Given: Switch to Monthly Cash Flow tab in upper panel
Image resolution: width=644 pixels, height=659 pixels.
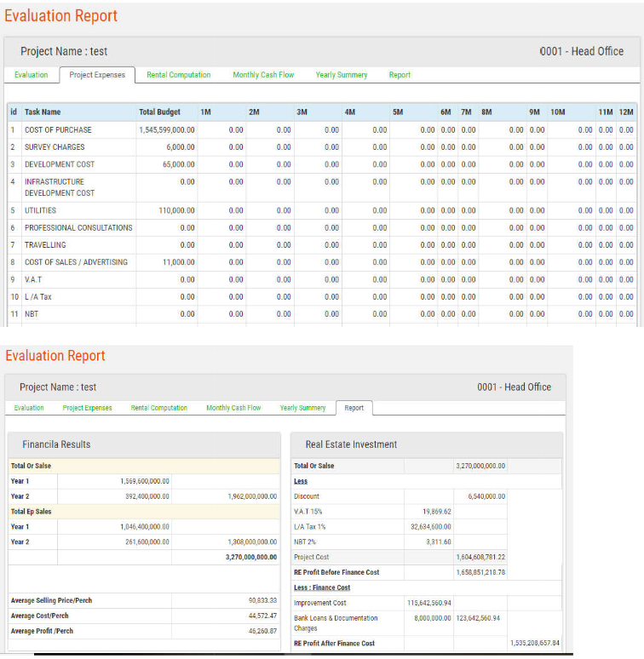Looking at the screenshot, I should coord(263,75).
